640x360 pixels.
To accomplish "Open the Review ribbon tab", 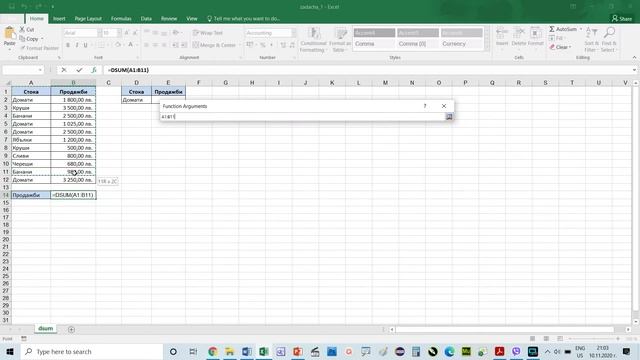I will coord(169,19).
